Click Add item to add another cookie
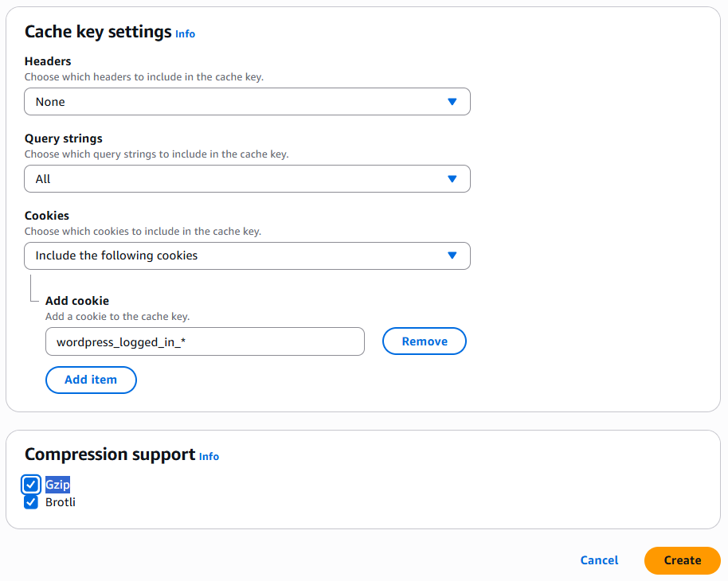728x581 pixels. pyautogui.click(x=91, y=380)
